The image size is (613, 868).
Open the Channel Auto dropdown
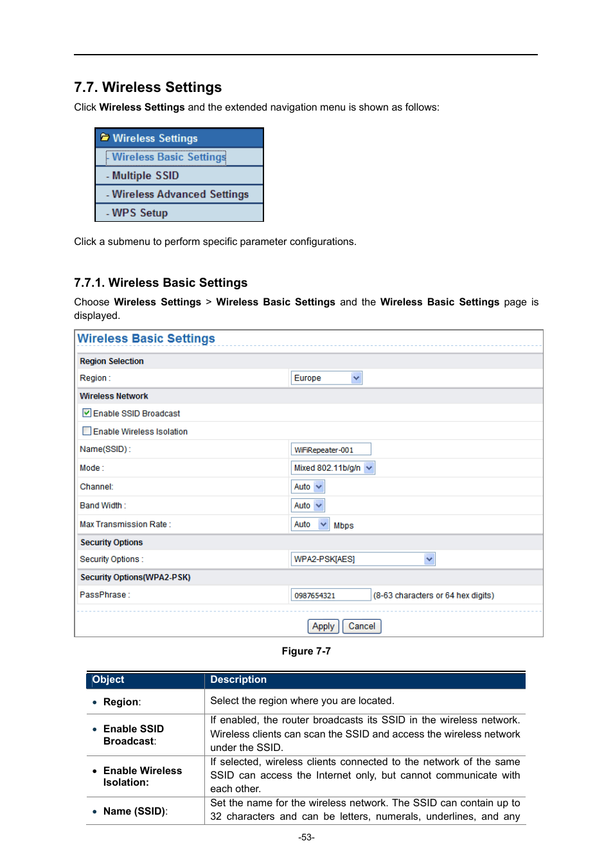tap(308, 487)
